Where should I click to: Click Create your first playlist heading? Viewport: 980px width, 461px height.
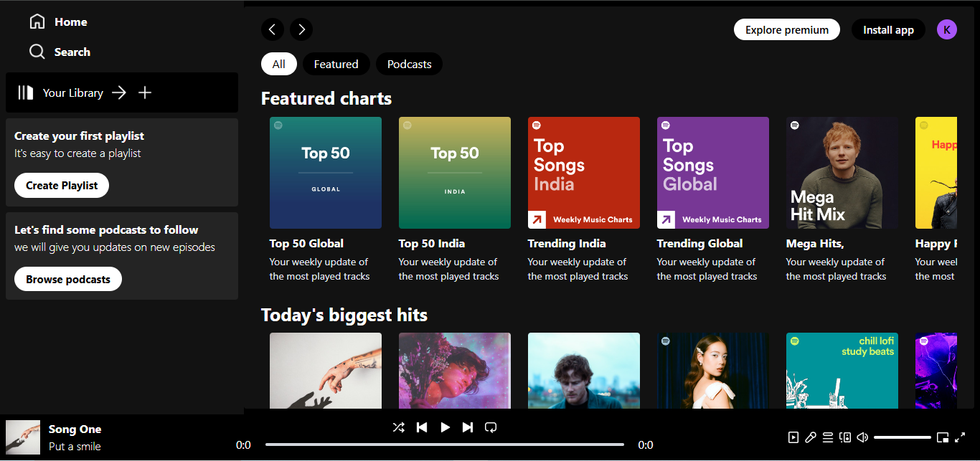[80, 136]
